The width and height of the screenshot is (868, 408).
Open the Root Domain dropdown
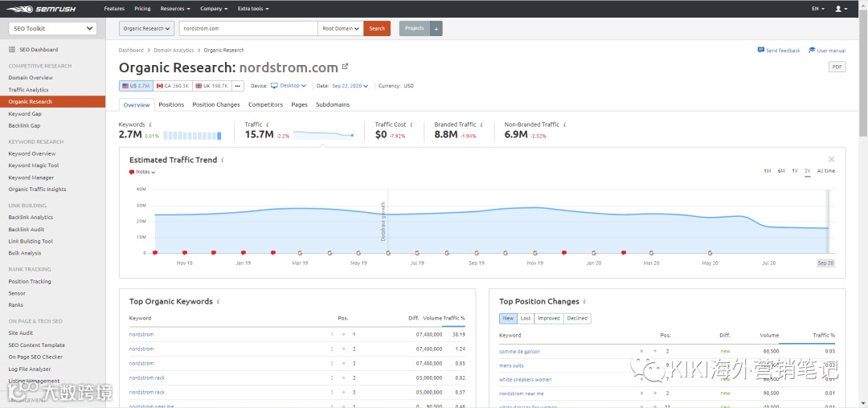(x=341, y=28)
